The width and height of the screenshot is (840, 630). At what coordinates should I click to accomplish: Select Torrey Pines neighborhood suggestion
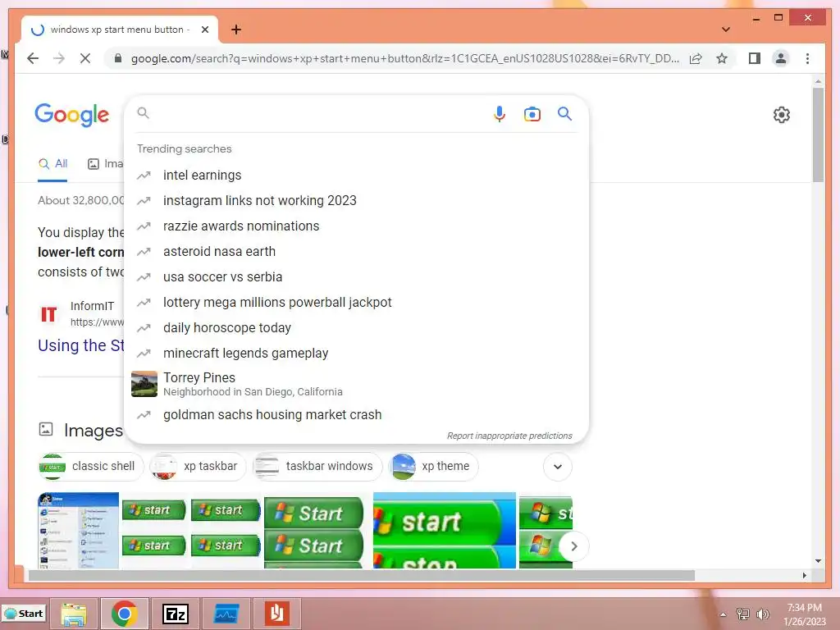tap(356, 384)
